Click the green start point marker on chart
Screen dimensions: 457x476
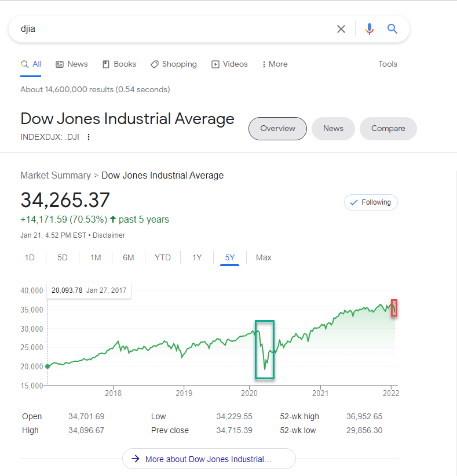(x=47, y=366)
